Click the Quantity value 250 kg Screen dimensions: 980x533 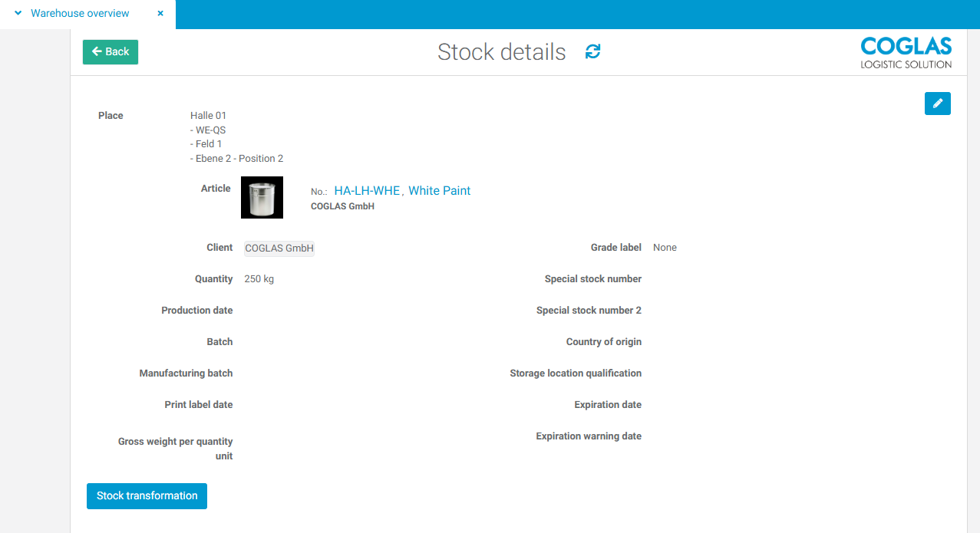click(x=258, y=278)
